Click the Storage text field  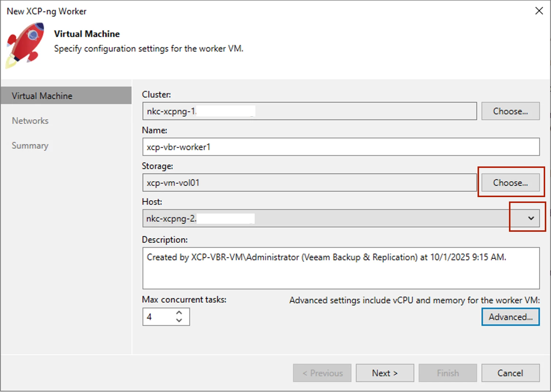309,183
